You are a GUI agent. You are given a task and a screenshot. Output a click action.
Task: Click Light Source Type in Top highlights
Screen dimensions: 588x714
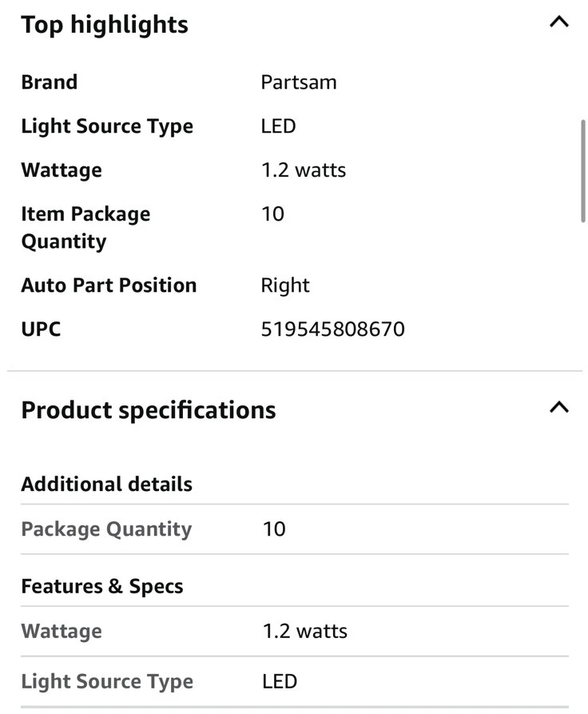[x=107, y=126]
